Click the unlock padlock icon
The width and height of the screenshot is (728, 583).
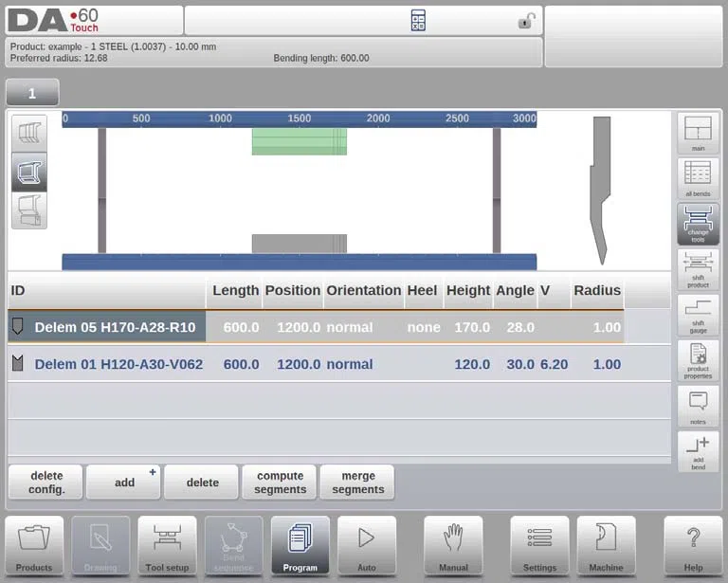(526, 21)
